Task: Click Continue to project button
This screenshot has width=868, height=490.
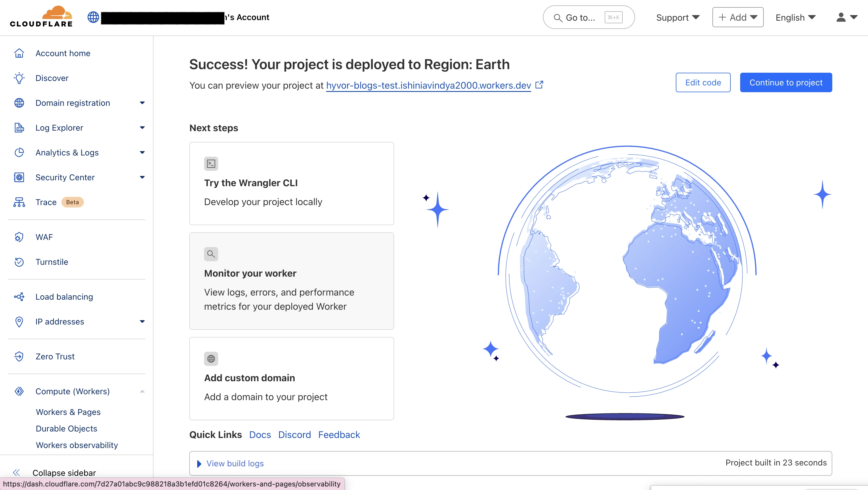Action: (x=786, y=83)
